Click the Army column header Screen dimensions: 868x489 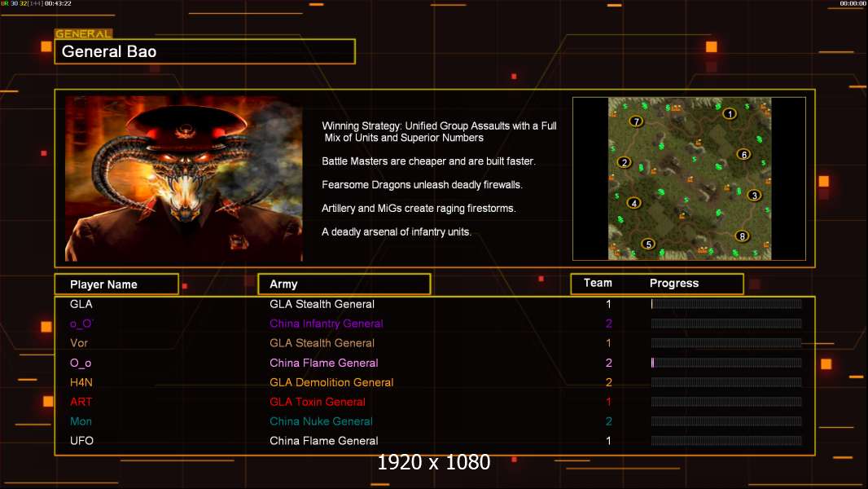tap(344, 284)
